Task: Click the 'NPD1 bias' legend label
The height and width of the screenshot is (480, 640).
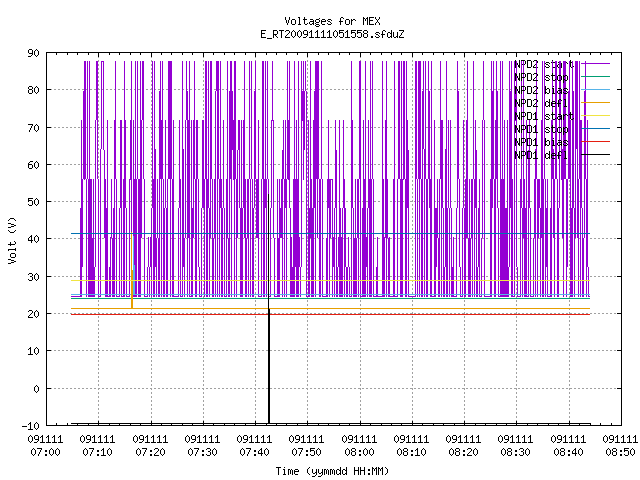Action: tap(541, 142)
